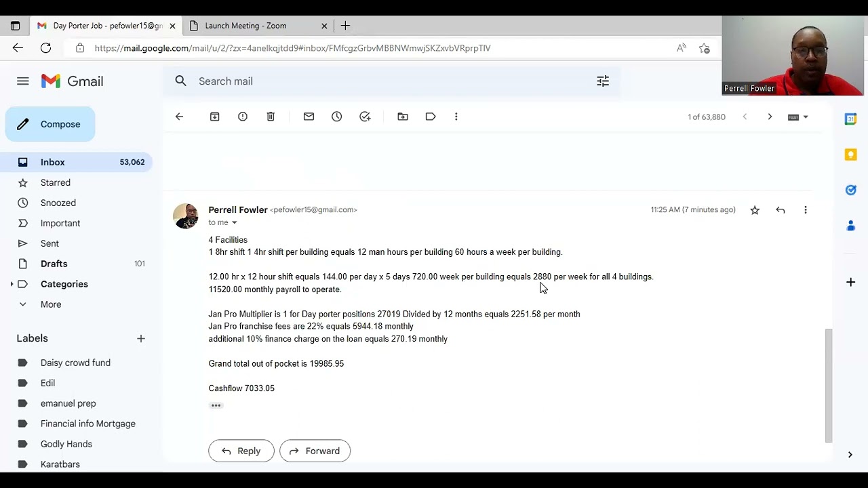This screenshot has width=868, height=488.
Task: Click the browser back arrow
Action: [18, 48]
